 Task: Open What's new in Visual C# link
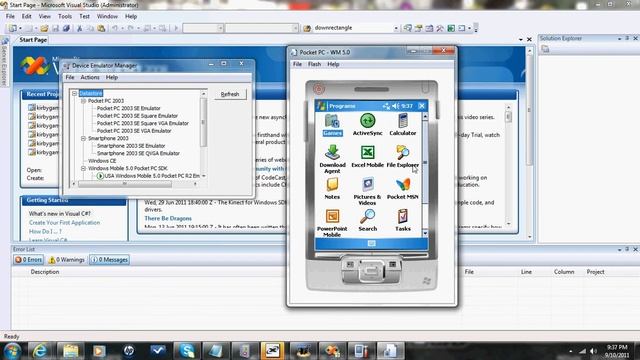click(60, 213)
